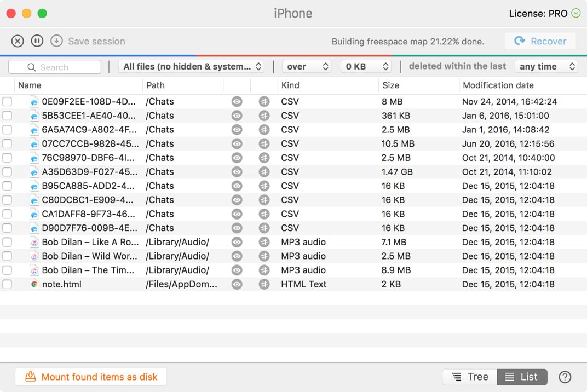Click the 361 KB size cell
The image size is (587, 392).
(x=396, y=116)
